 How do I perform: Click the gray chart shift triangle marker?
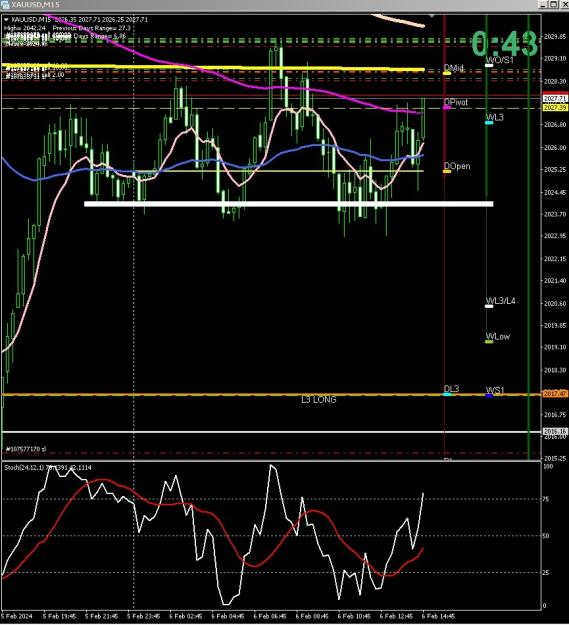tap(432, 16)
